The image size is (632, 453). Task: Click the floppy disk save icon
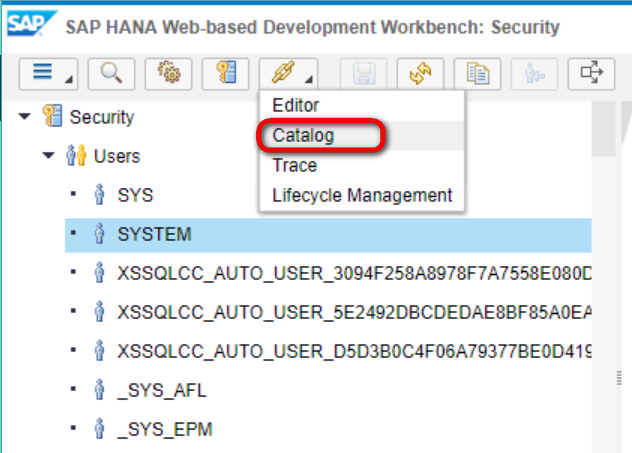click(x=364, y=73)
